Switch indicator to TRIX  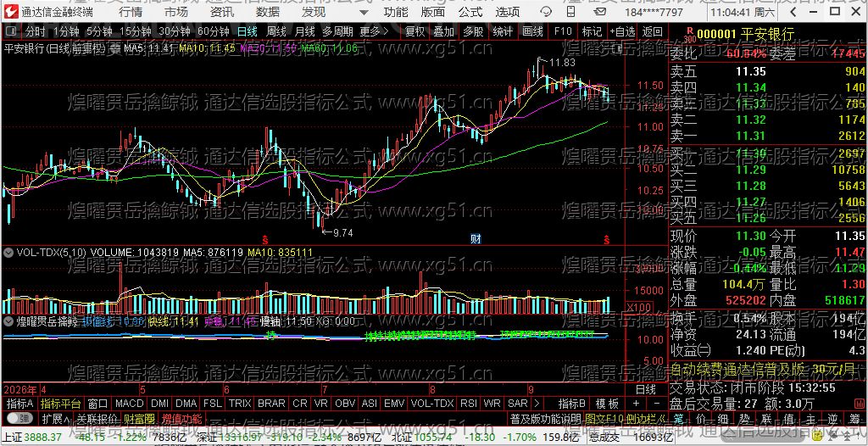[x=240, y=404]
